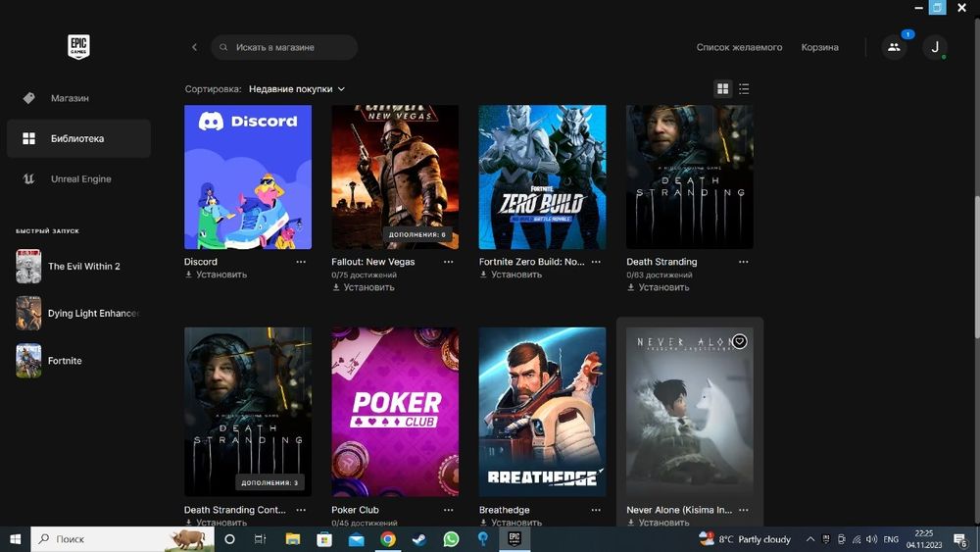Open the Death Stranding cover

(x=690, y=176)
